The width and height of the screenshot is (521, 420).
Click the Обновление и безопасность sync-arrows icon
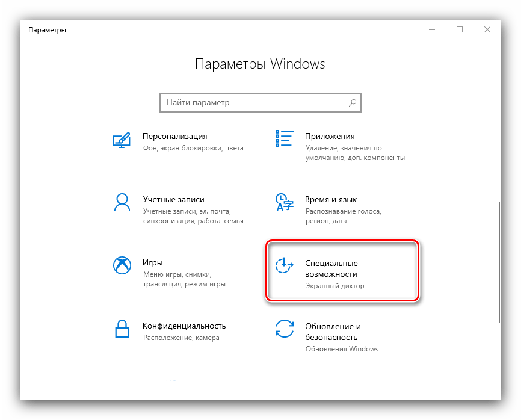(x=285, y=329)
